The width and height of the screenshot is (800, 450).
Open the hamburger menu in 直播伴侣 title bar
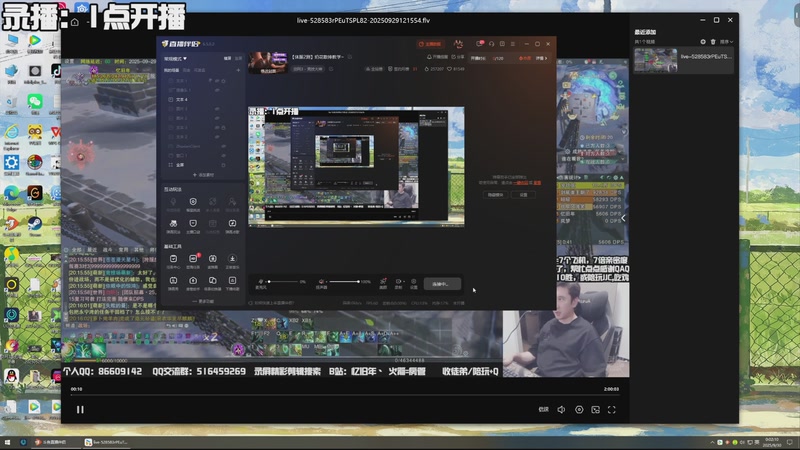click(x=513, y=44)
